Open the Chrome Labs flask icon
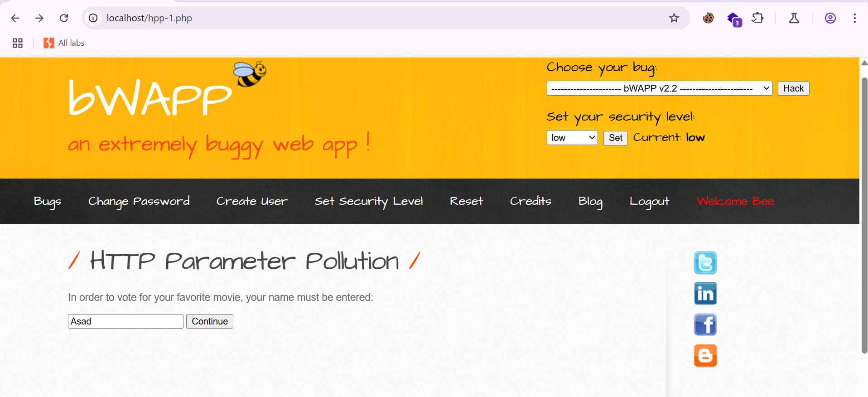This screenshot has width=868, height=397. pyautogui.click(x=794, y=18)
